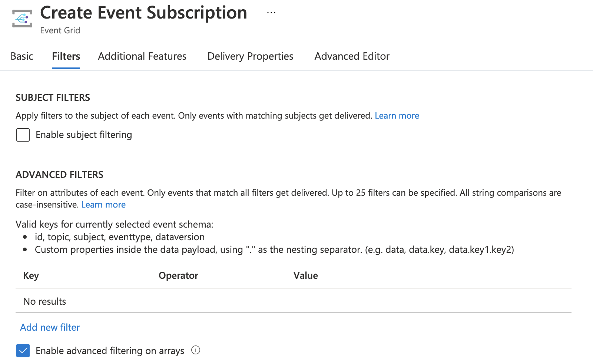Open the Advanced Editor tab

pyautogui.click(x=352, y=56)
